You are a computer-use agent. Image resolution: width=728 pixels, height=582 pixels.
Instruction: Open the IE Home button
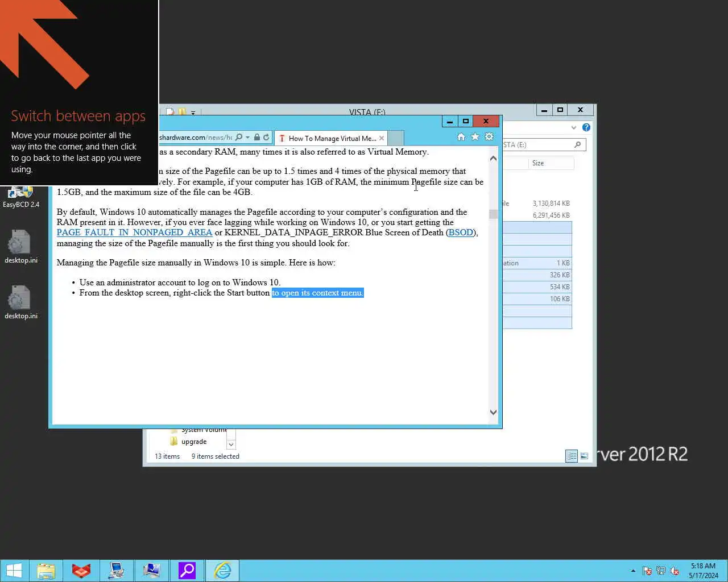tap(461, 137)
